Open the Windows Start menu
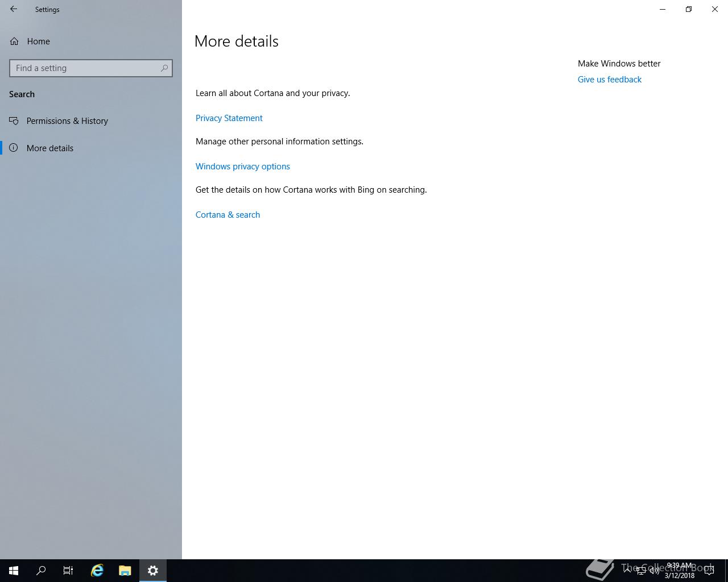 click(x=14, y=571)
